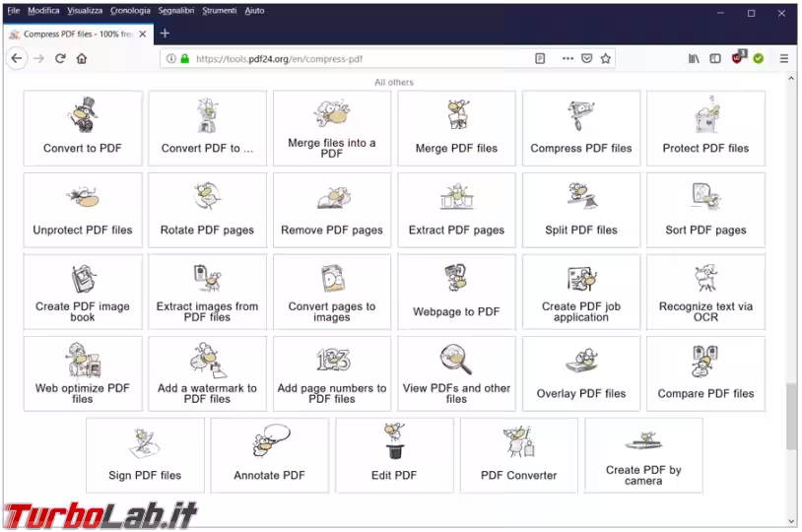
Task: View the secure connection padlock details
Action: click(x=185, y=59)
